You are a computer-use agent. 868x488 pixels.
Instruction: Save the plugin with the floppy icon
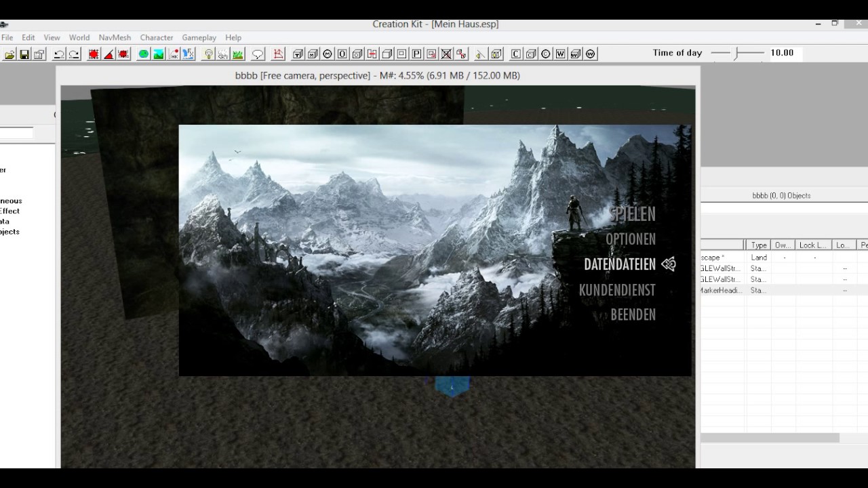[x=24, y=54]
